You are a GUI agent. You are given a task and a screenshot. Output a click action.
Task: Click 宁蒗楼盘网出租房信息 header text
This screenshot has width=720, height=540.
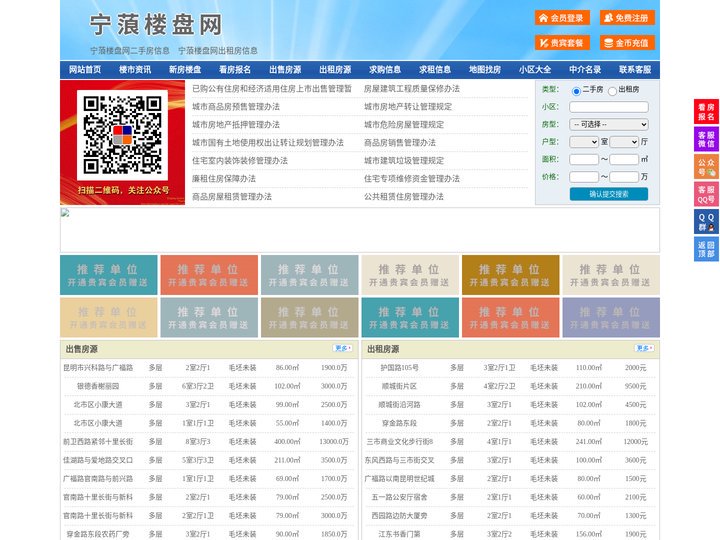click(218, 51)
